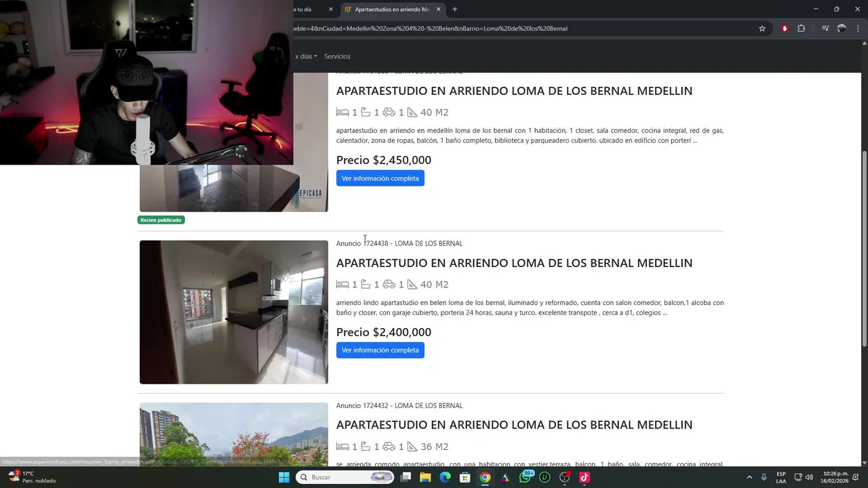The image size is (868, 488).
Task: Open the red shield extension icon
Action: (x=785, y=28)
